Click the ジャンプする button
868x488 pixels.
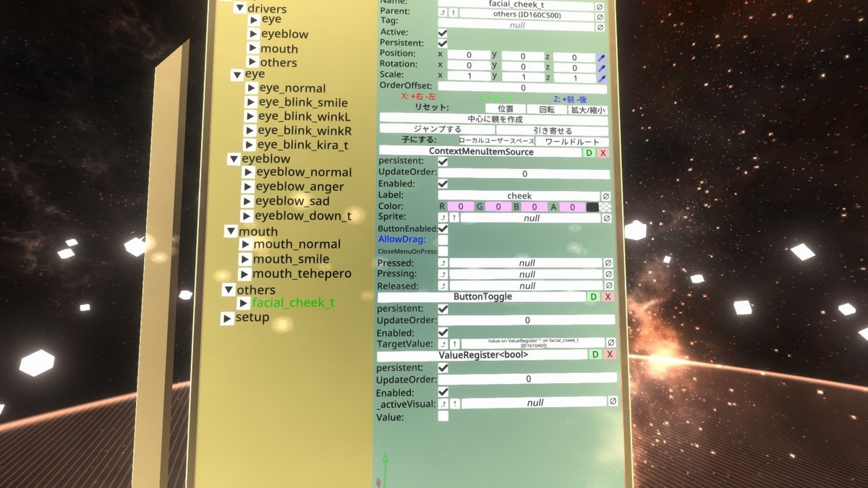(437, 129)
